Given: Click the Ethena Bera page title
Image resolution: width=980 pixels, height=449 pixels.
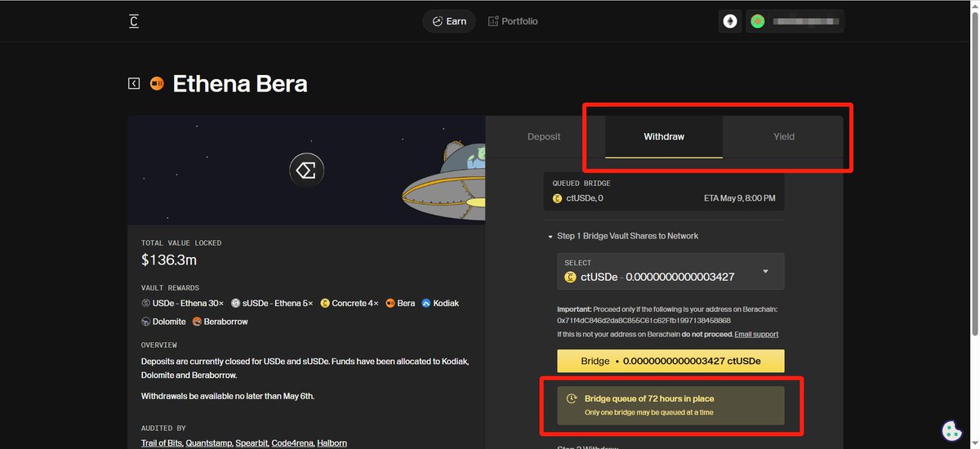Looking at the screenshot, I should 240,83.
